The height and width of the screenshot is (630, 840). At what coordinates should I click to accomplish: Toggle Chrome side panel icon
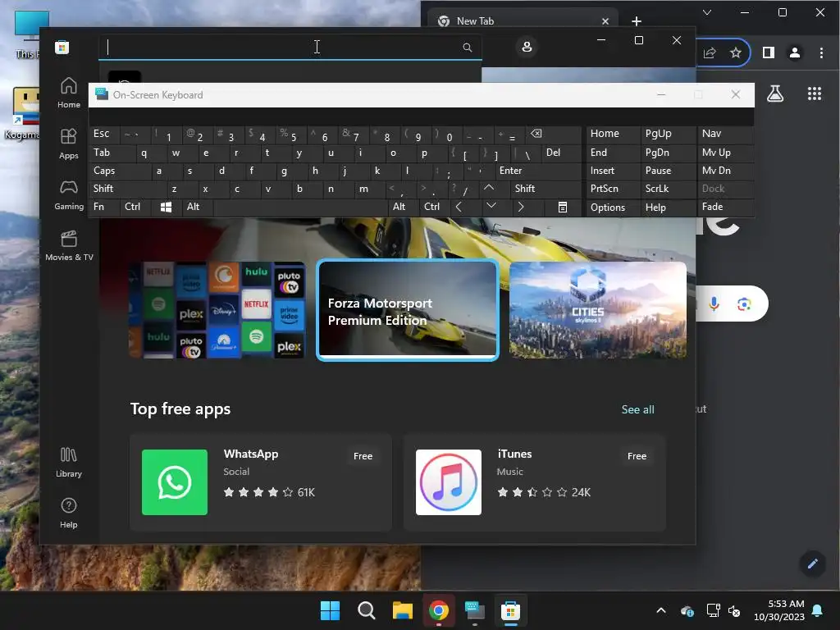pyautogui.click(x=768, y=52)
